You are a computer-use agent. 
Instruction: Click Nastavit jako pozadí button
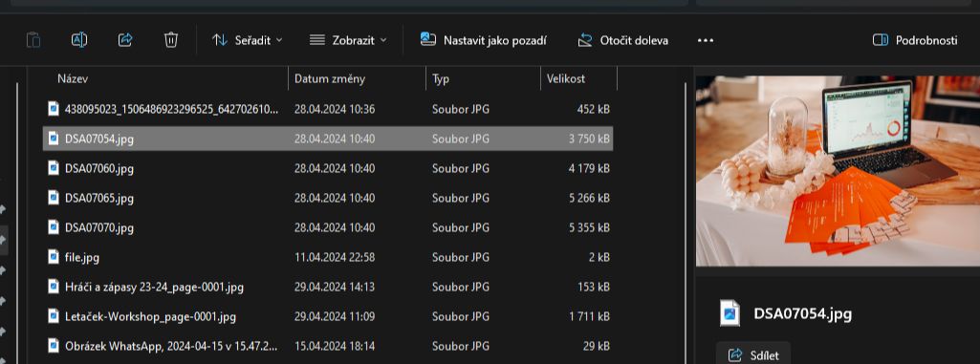point(484,40)
